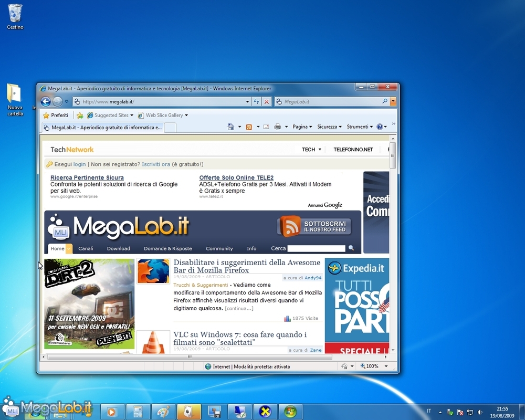Click the login link
Viewport: 525px width, 420px height.
tap(80, 164)
